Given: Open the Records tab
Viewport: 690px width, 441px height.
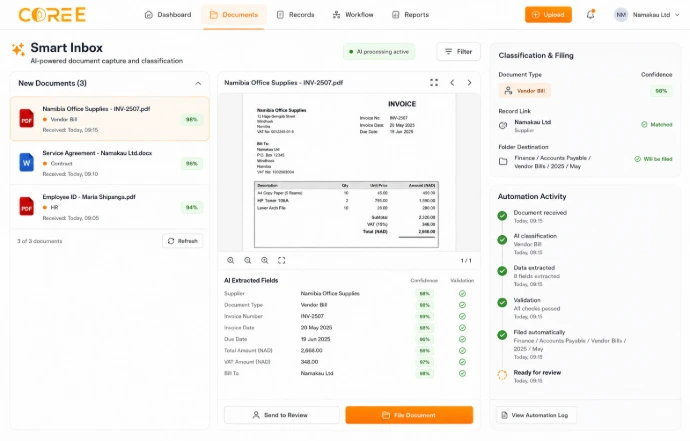Looking at the screenshot, I should coord(295,15).
